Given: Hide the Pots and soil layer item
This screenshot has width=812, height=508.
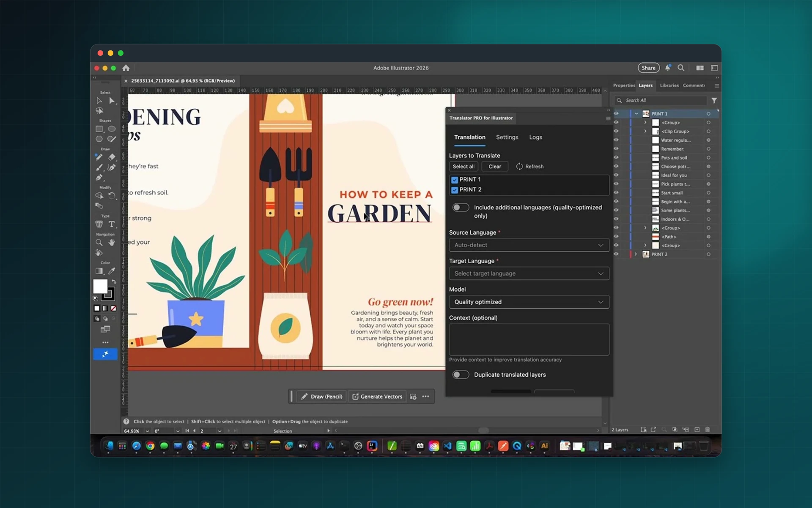Looking at the screenshot, I should [x=616, y=157].
